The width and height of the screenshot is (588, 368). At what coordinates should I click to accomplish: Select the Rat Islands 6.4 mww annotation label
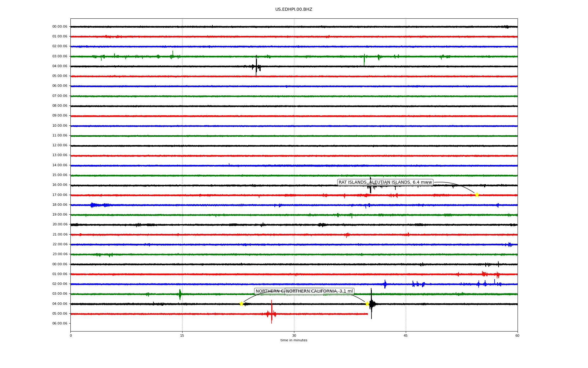[x=385, y=182]
